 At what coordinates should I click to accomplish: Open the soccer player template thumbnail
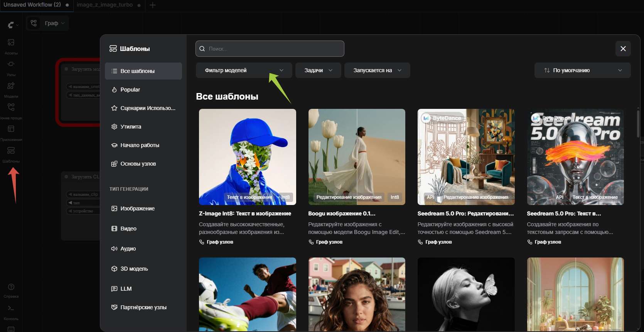click(x=248, y=294)
